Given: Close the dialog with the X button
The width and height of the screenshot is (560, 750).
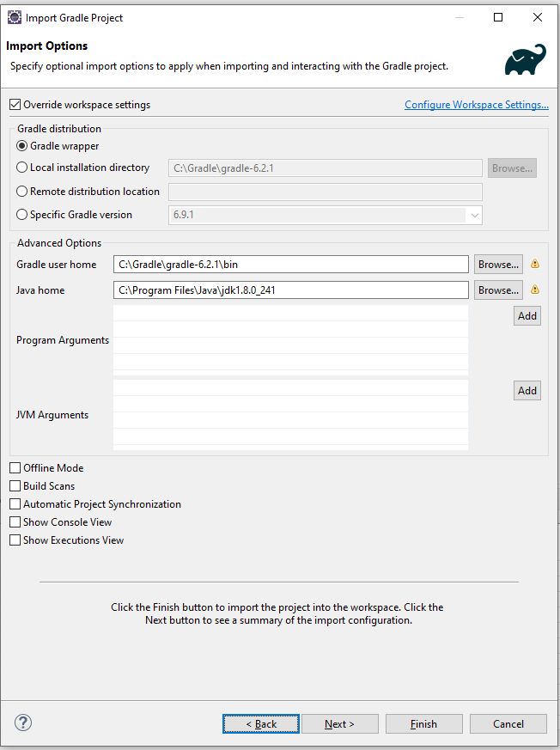Looking at the screenshot, I should (538, 18).
